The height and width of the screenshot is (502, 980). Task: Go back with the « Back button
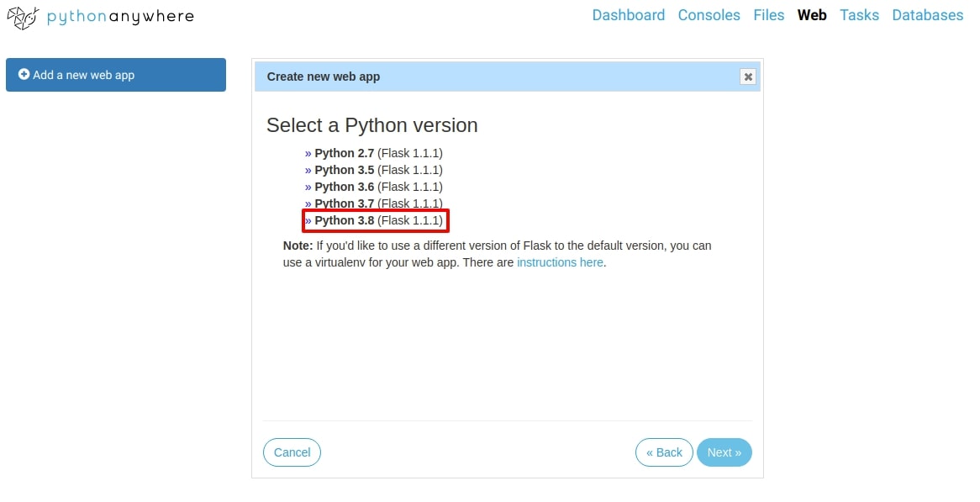coord(664,452)
